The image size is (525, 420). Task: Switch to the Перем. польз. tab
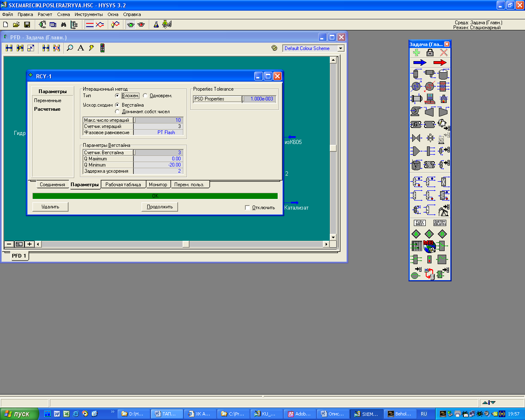coord(189,185)
